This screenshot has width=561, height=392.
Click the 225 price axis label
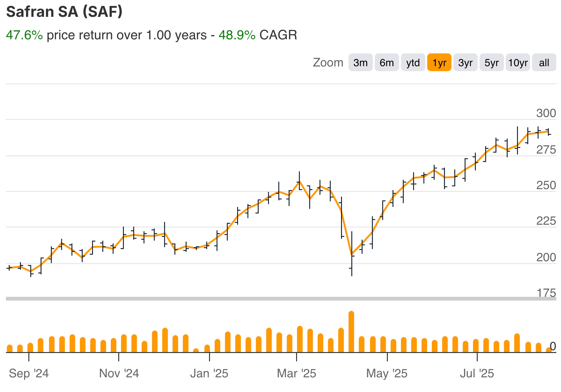[x=546, y=221]
